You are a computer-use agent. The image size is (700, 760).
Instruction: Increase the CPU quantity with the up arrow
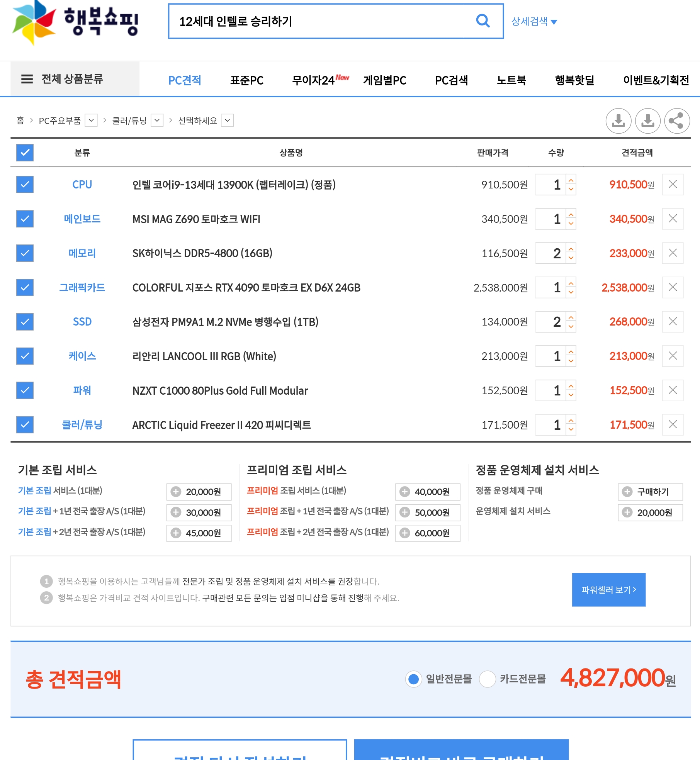[571, 180]
